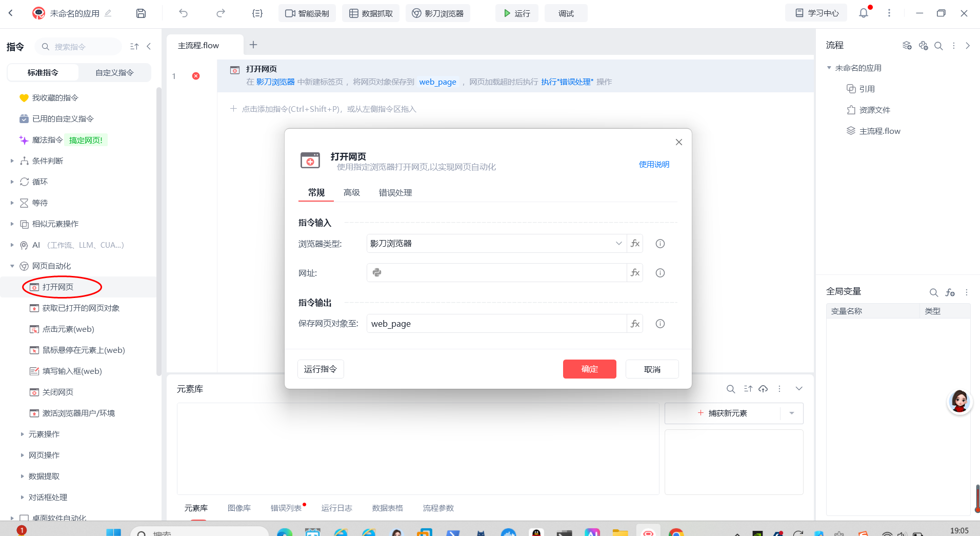Image resolution: width=980 pixels, height=536 pixels.
Task: Click the red error marker on line 1
Action: [196, 76]
